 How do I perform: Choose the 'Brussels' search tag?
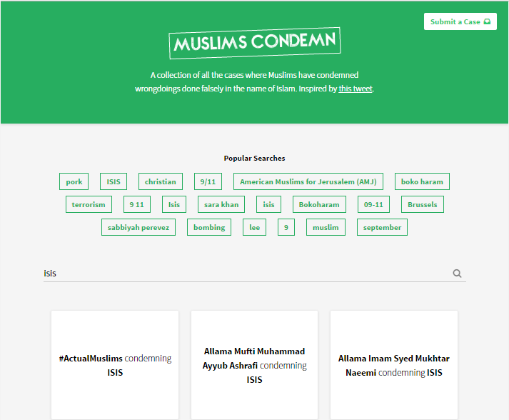pos(423,204)
